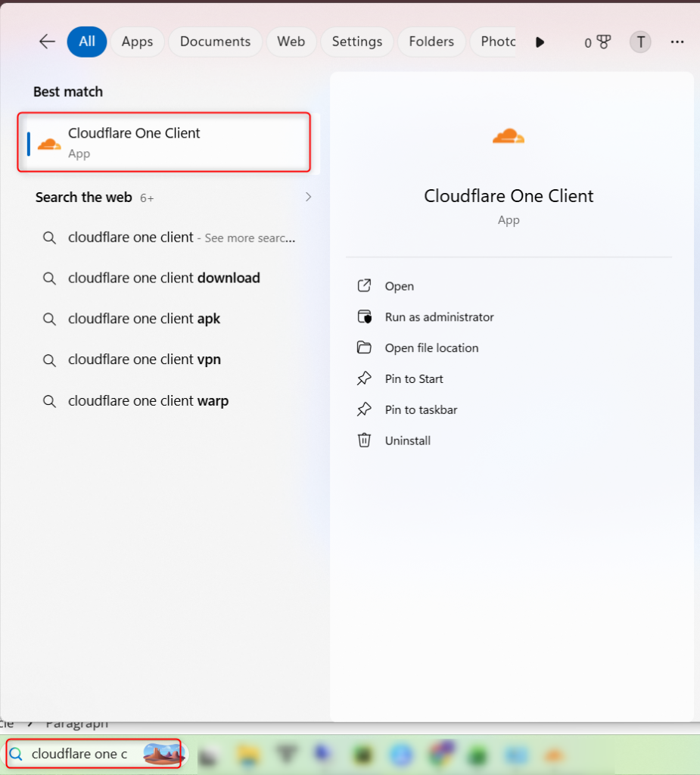Click the Open file location folder icon

point(364,347)
